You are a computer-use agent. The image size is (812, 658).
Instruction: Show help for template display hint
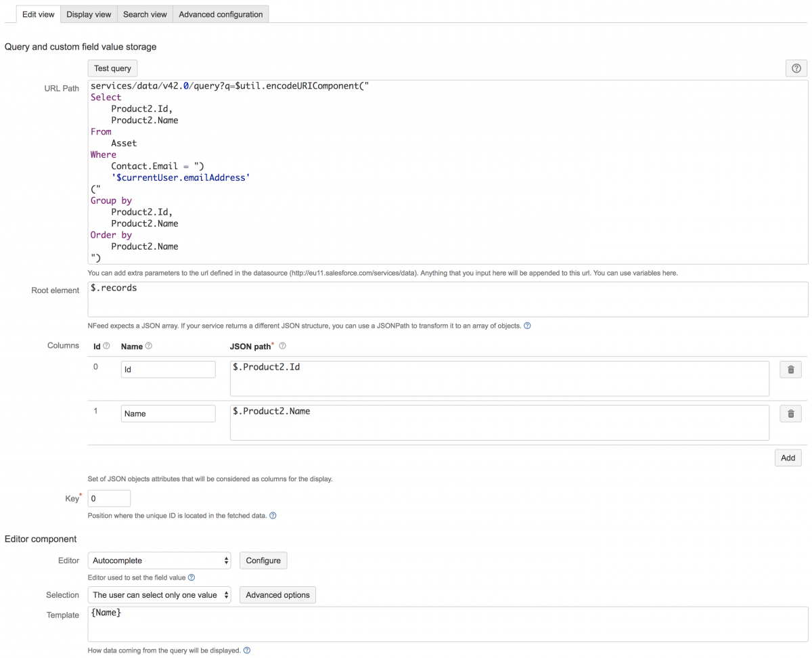tap(246, 651)
